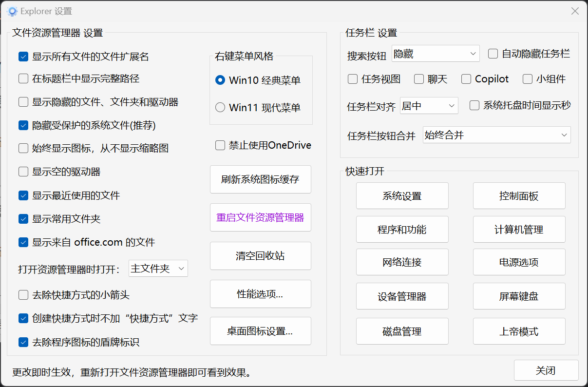The width and height of the screenshot is (588, 387).
Task: Toggle 显示常用文件夹 checkbox
Action: point(23,219)
